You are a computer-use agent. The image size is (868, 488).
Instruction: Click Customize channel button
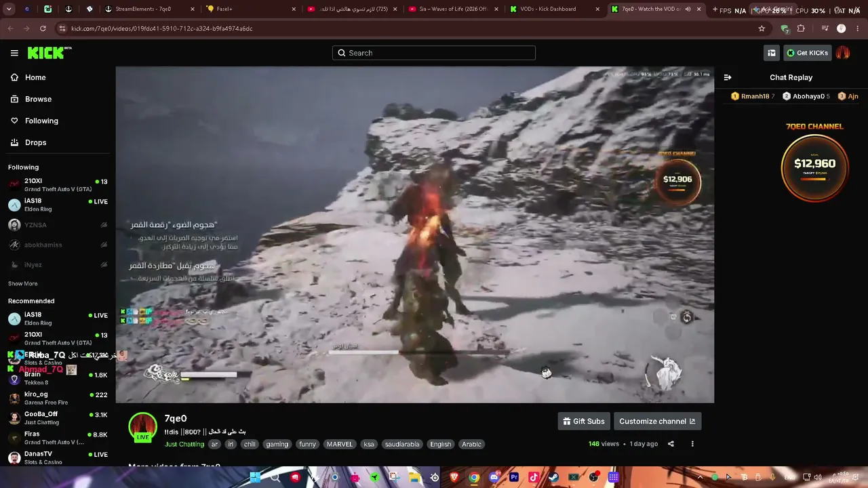pyautogui.click(x=657, y=421)
